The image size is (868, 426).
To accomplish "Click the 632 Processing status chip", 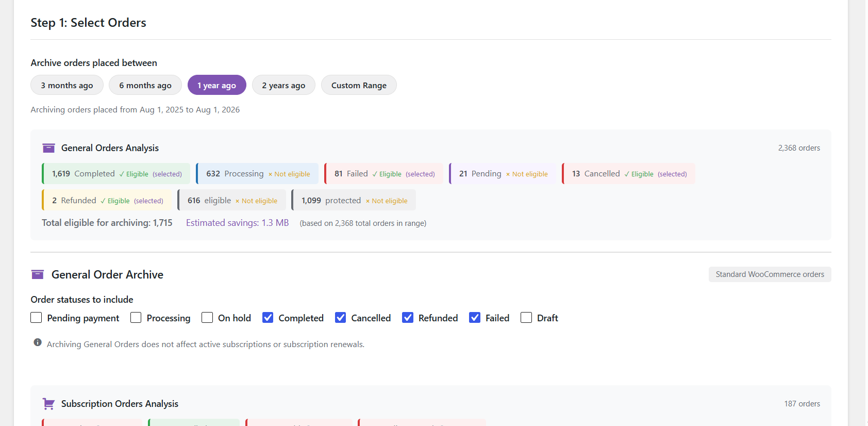I will pyautogui.click(x=257, y=174).
